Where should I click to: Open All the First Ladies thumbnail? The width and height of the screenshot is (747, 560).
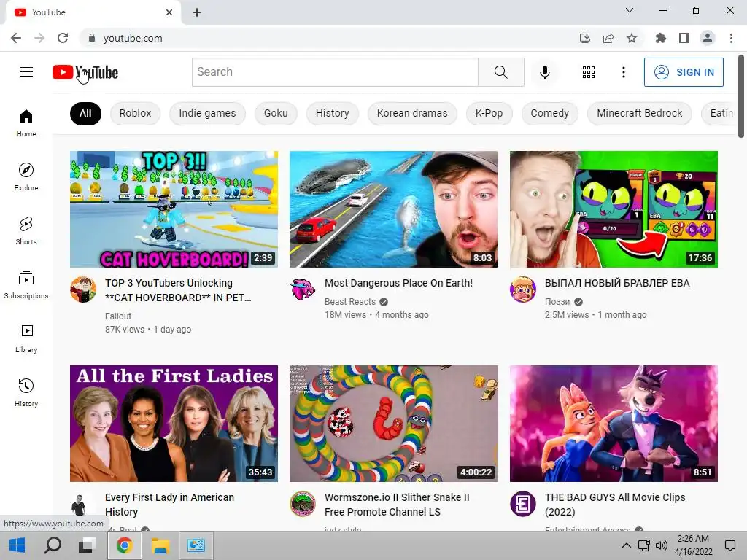click(174, 424)
